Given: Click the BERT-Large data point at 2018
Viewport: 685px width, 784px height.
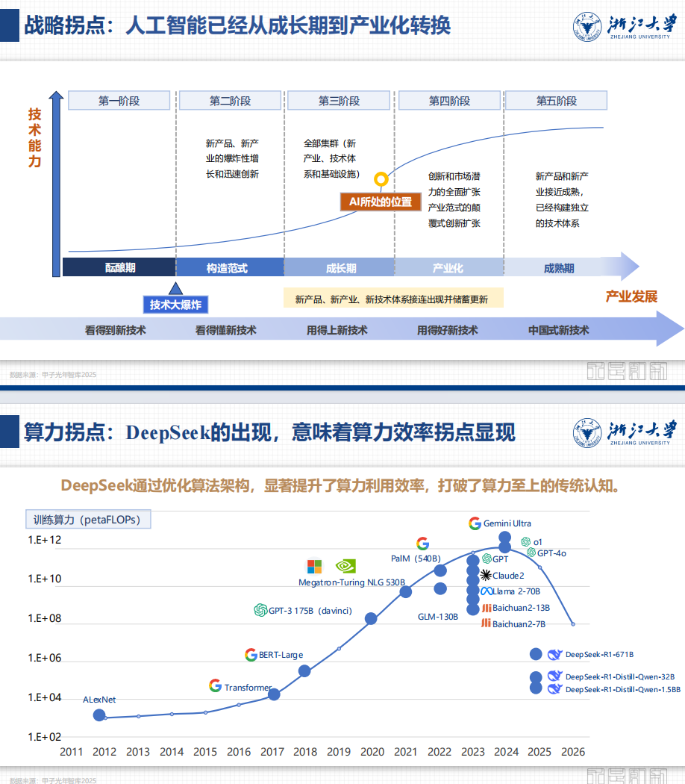Looking at the screenshot, I should pos(304,671).
